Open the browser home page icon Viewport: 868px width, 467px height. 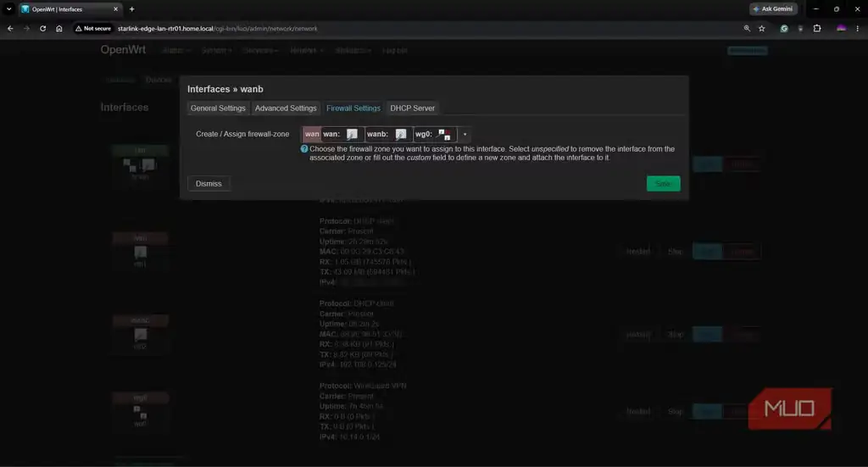click(59, 28)
